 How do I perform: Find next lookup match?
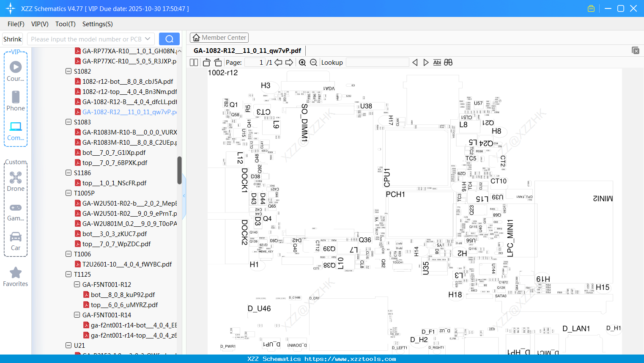tap(426, 62)
